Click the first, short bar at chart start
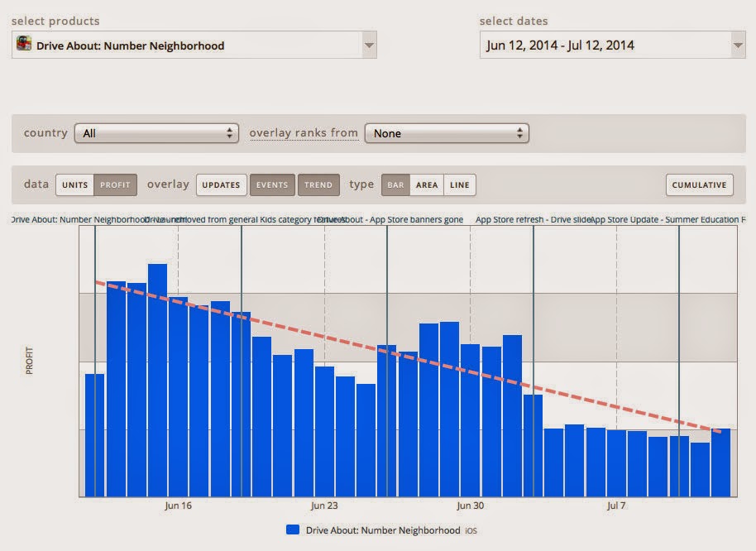 click(94, 435)
